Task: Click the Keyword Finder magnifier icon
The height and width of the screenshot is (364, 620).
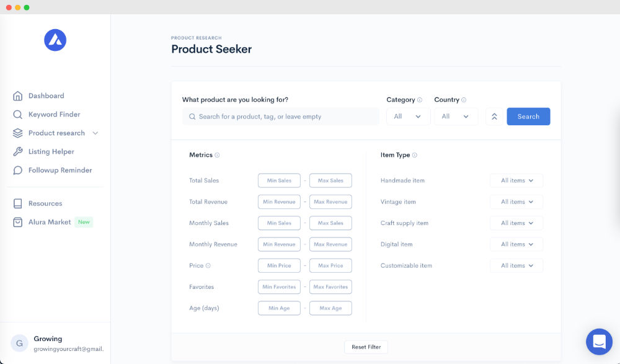Action: tap(18, 114)
